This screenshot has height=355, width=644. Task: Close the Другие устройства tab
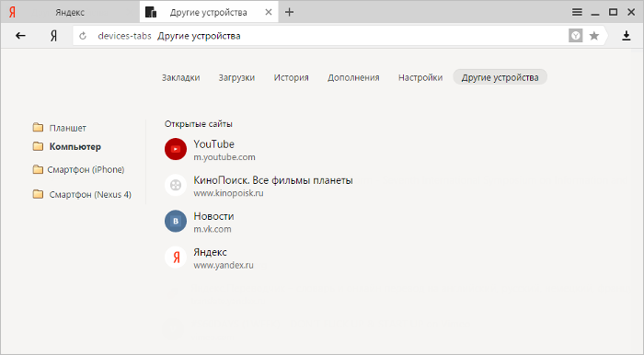(269, 12)
